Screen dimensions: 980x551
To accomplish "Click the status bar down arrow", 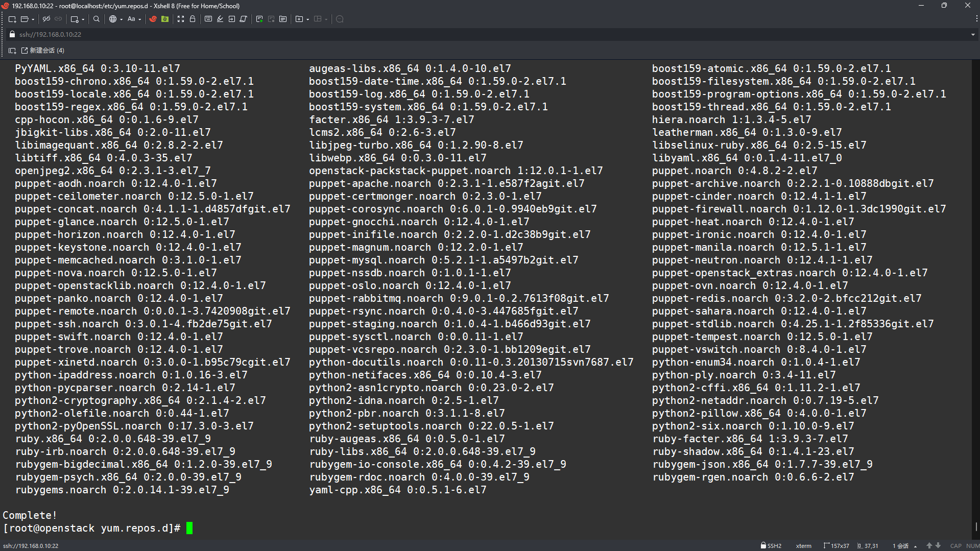I will pyautogui.click(x=938, y=546).
